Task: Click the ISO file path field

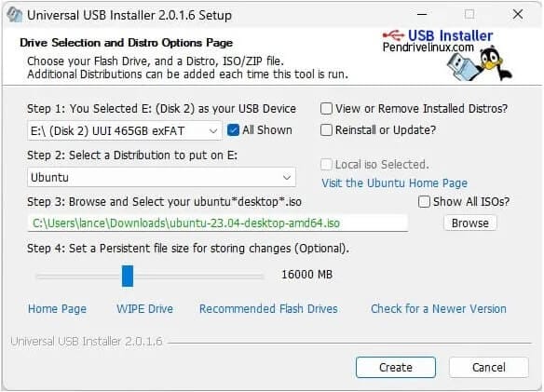Action: pos(218,223)
